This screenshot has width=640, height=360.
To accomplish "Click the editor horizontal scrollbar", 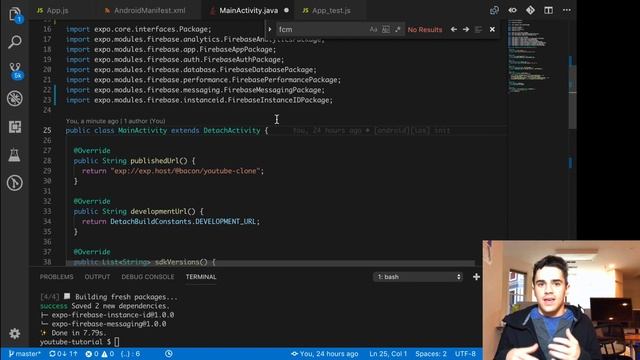I will (271, 264).
